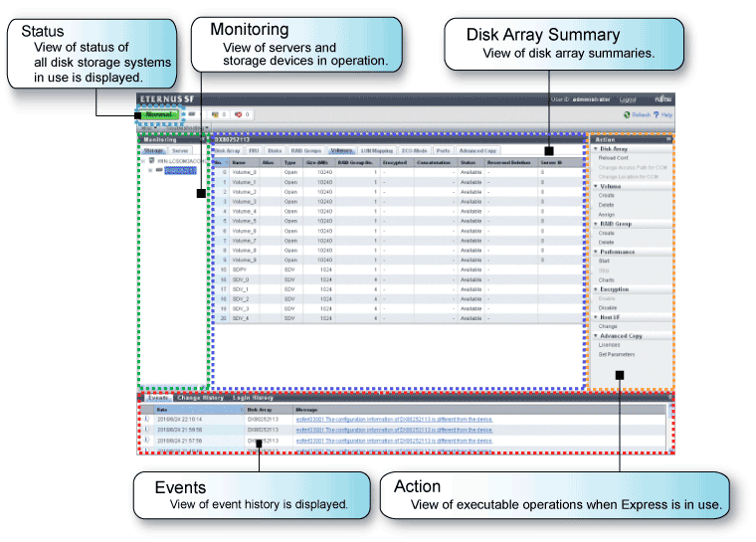Open the Change History tab
The width and height of the screenshot is (756, 542).
201,398
